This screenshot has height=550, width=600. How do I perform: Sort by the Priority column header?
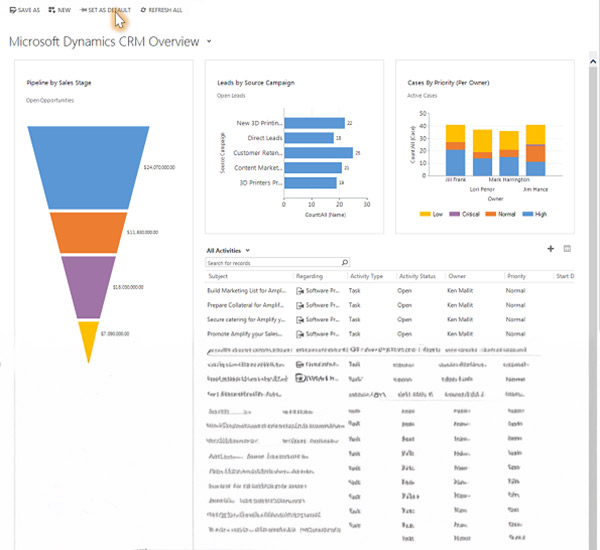(516, 276)
